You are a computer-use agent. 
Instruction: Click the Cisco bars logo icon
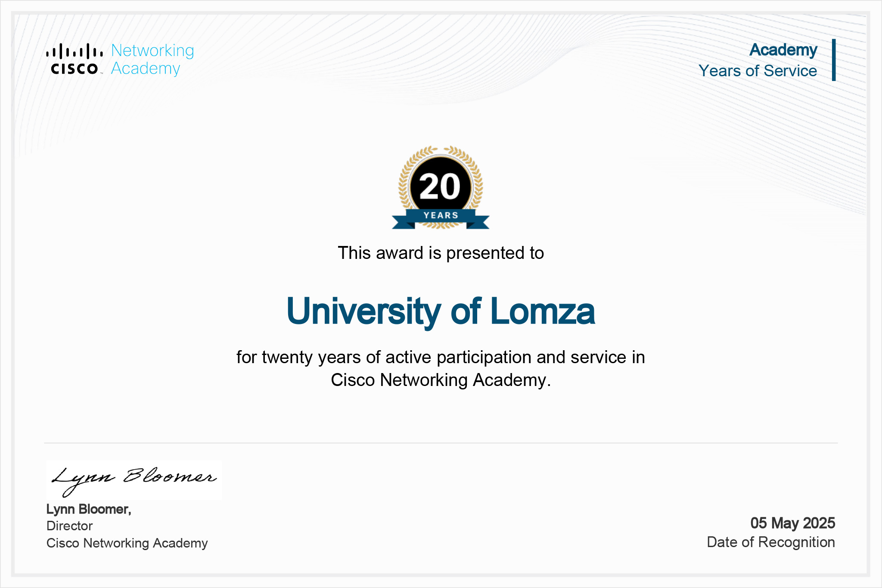75,51
